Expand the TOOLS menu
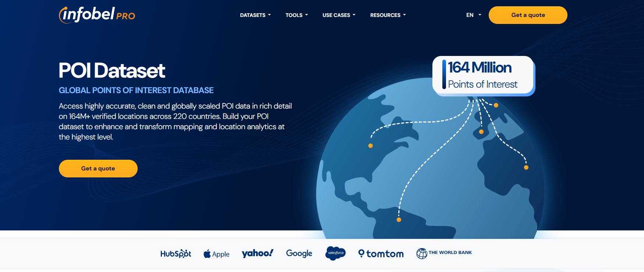 (x=297, y=15)
